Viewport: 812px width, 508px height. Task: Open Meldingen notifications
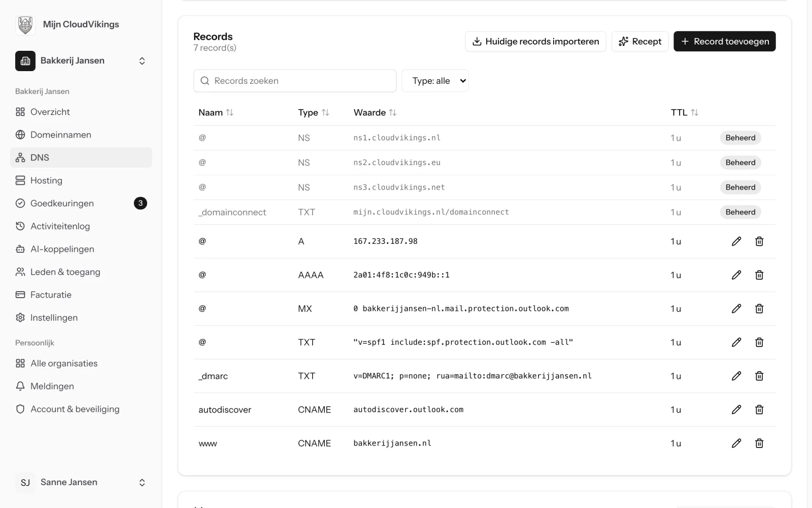(x=81, y=386)
